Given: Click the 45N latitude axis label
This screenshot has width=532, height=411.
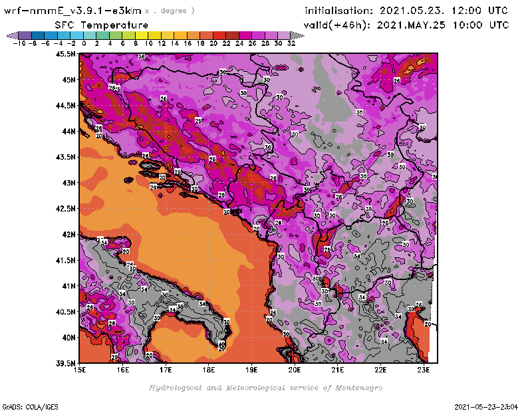Looking at the screenshot, I should pos(68,80).
